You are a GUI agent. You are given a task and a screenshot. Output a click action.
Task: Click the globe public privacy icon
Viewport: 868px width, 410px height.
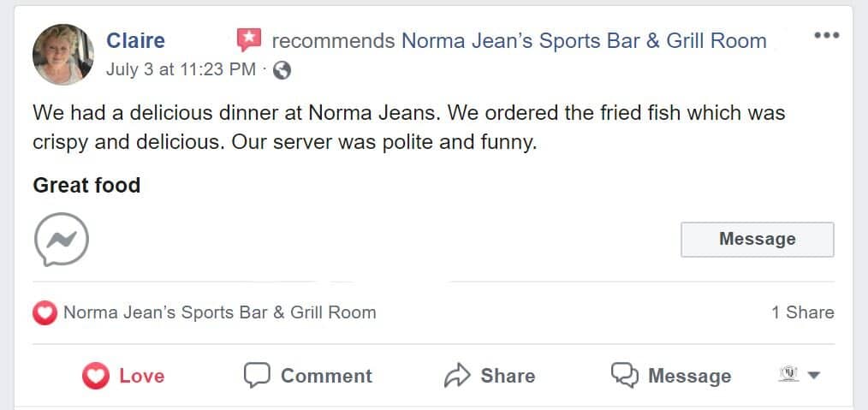click(x=282, y=70)
